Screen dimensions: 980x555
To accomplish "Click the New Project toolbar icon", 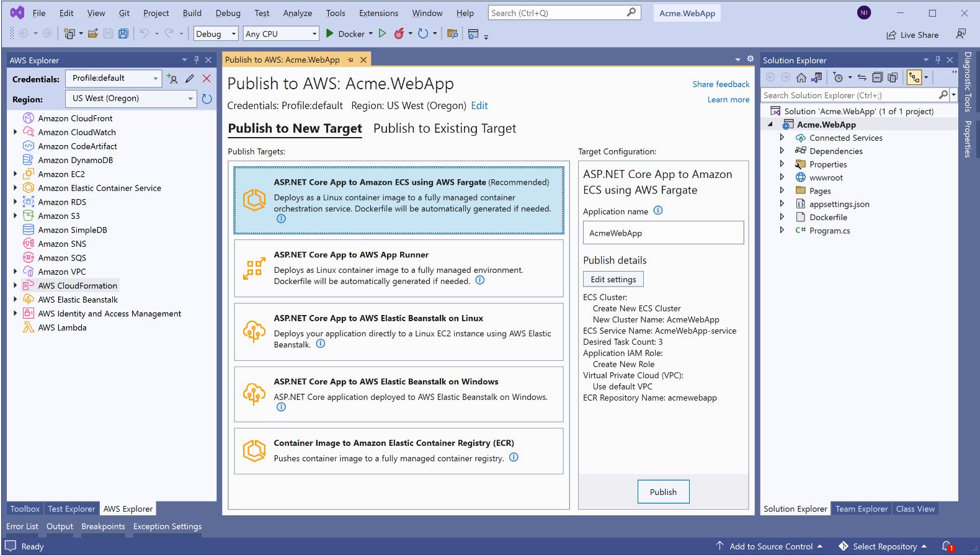I will [69, 33].
